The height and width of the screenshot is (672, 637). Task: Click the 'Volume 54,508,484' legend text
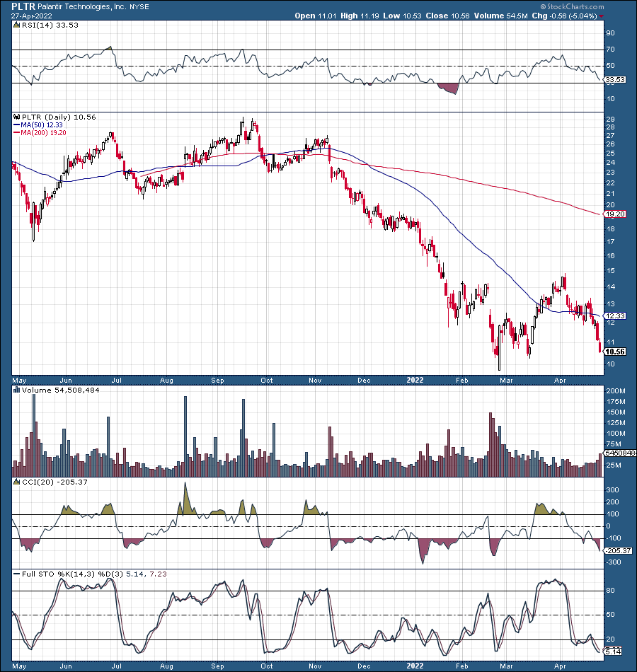coord(60,390)
